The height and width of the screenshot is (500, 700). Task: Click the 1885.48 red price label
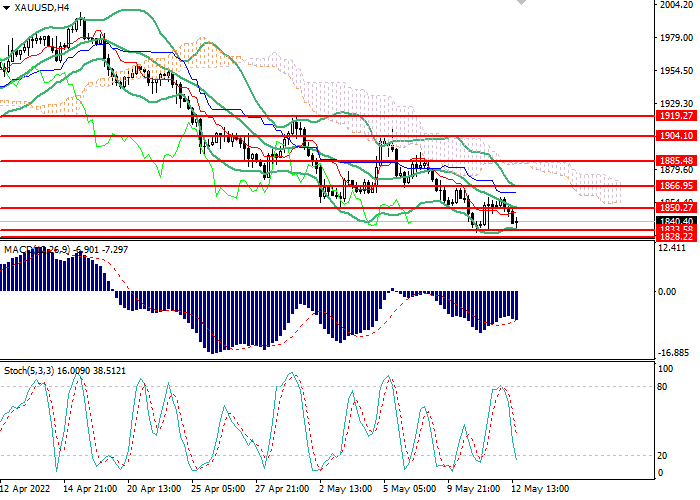pyautogui.click(x=676, y=161)
